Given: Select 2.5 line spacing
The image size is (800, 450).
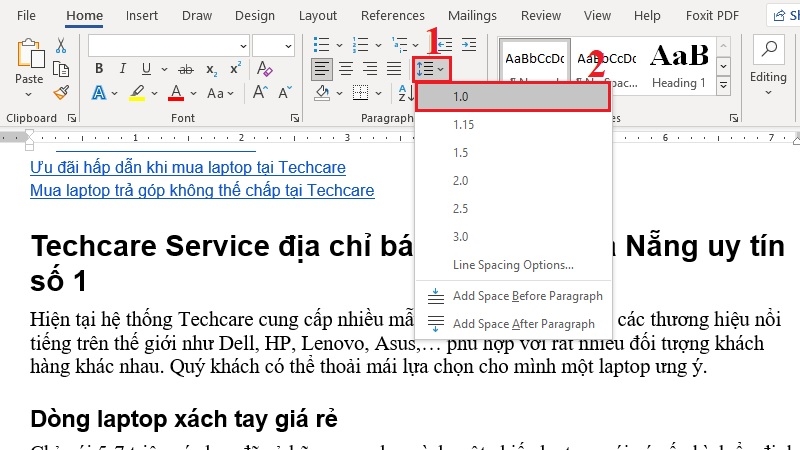Looking at the screenshot, I should tap(513, 209).
